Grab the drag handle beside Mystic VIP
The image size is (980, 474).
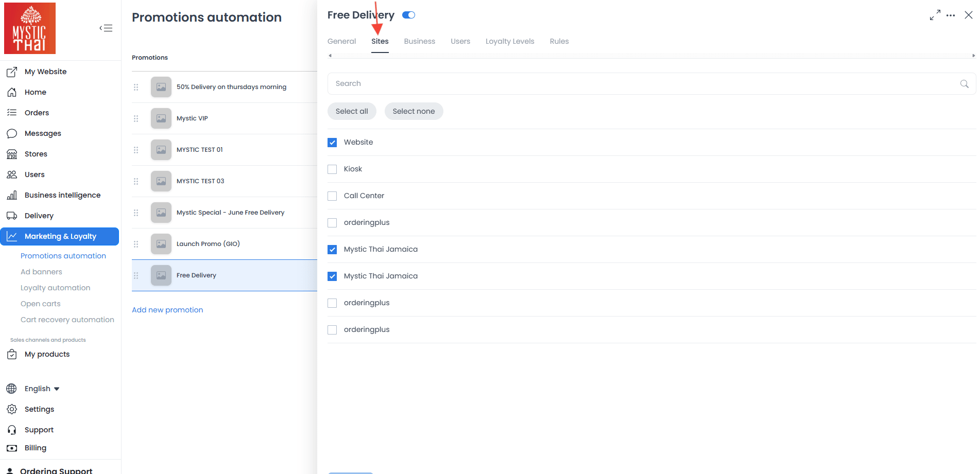tap(136, 118)
